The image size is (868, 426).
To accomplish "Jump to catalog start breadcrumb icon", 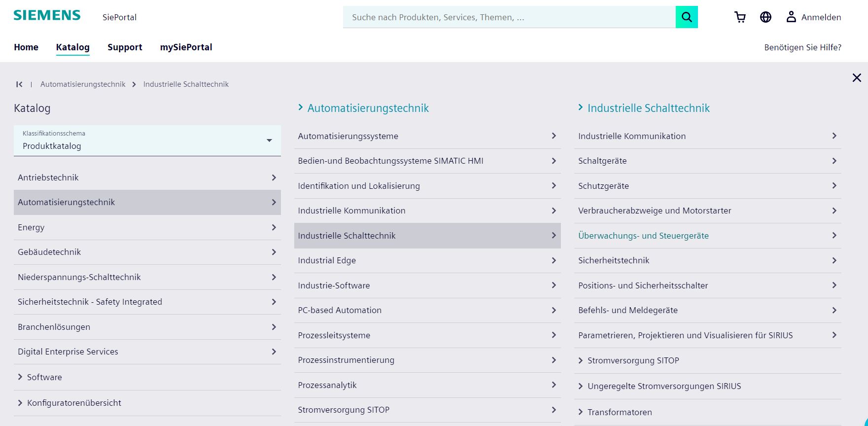I will [19, 84].
